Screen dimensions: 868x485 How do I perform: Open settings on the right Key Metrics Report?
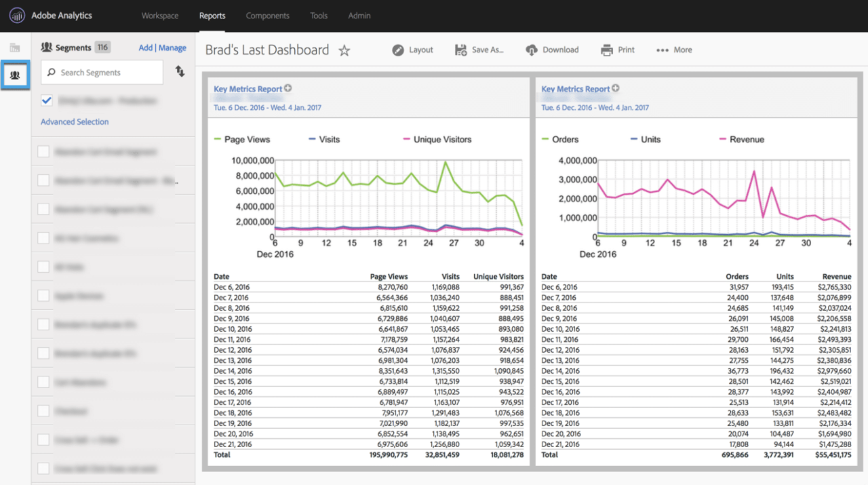pos(615,88)
